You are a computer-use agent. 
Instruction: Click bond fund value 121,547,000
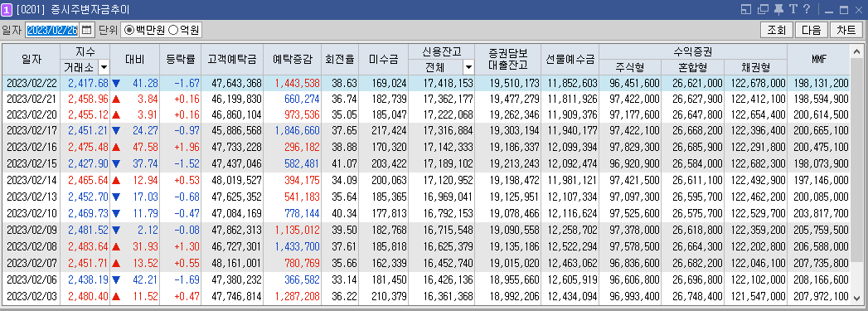point(758,296)
